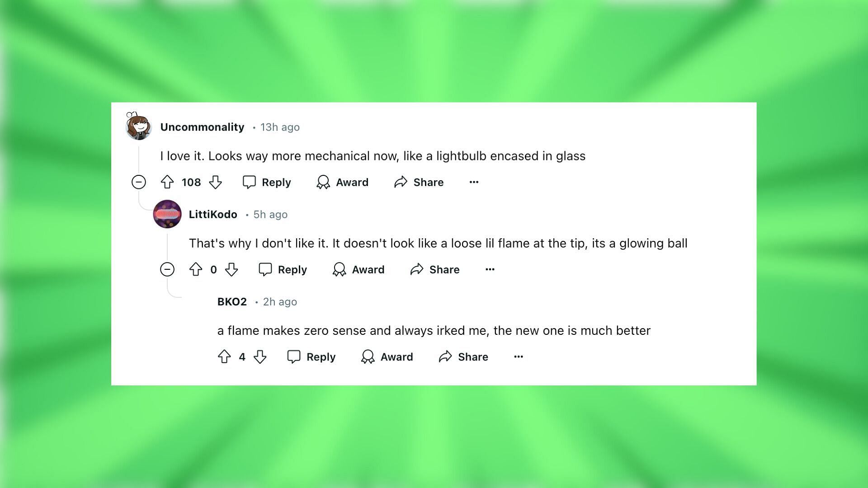Downvote LittiKodo's reply
The image size is (868, 488).
[x=231, y=270]
